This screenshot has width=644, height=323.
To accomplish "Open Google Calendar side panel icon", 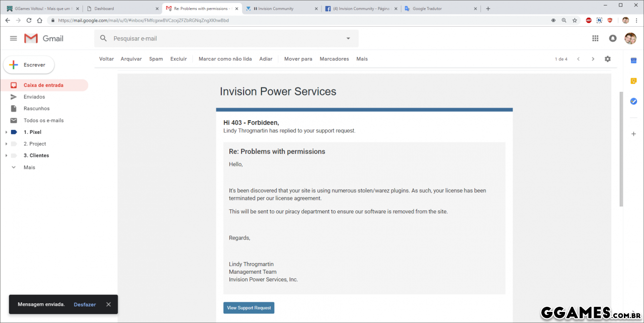I will [633, 61].
